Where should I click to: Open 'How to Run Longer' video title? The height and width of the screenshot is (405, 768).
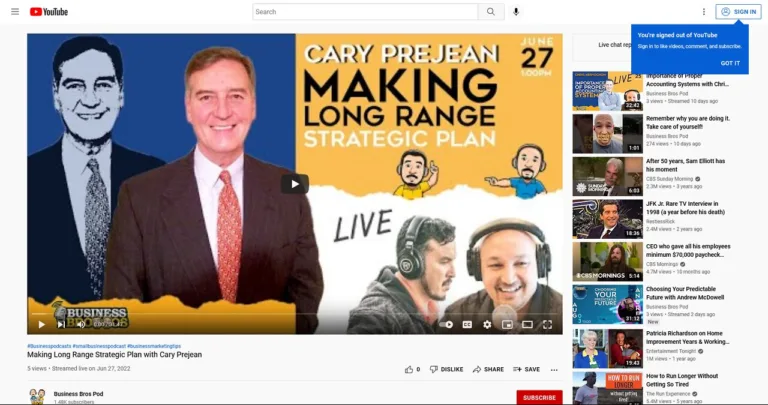click(x=682, y=380)
